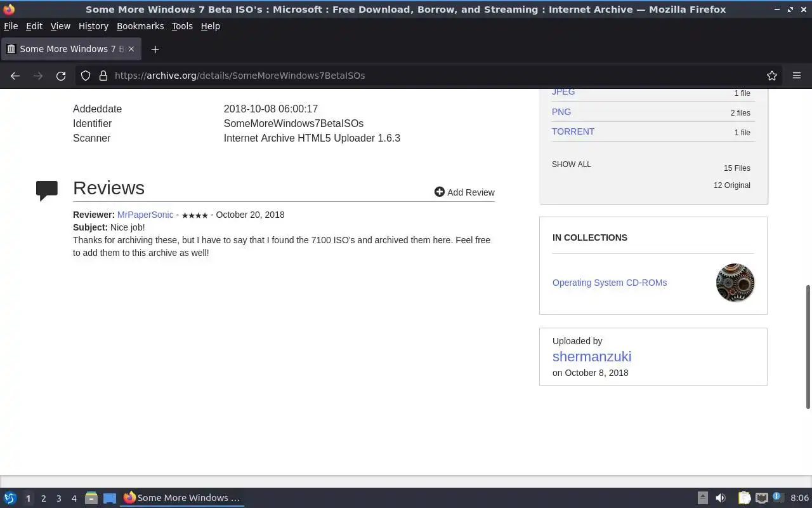Open the PNG download option
The image size is (812, 508).
(561, 112)
